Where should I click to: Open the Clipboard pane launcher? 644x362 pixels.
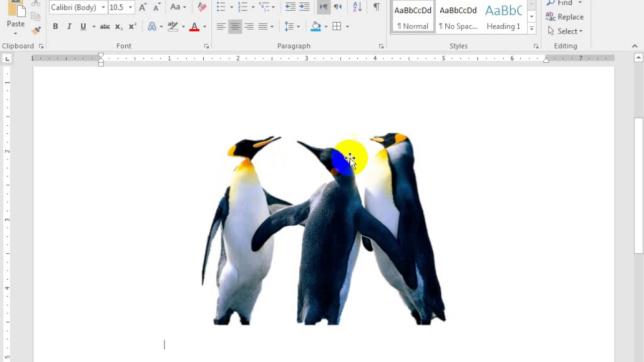pos(41,46)
